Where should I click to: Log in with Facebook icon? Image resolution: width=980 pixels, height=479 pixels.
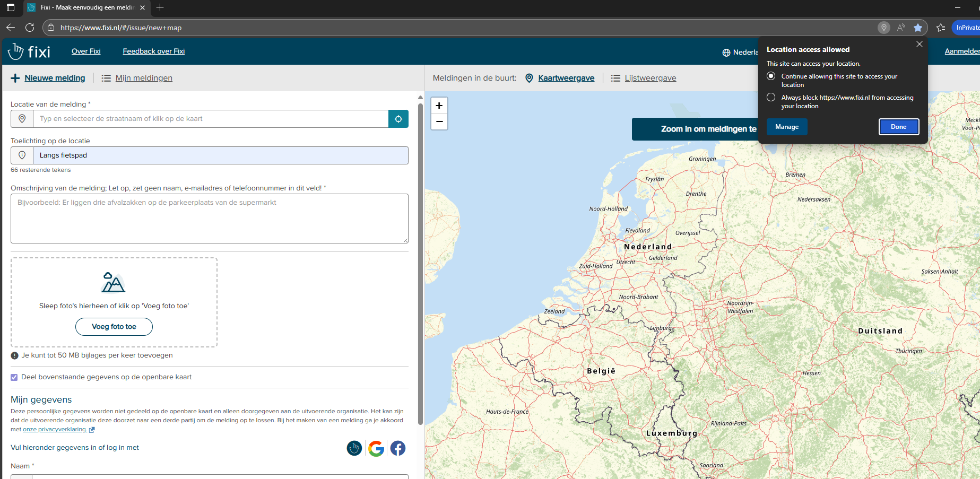click(398, 448)
